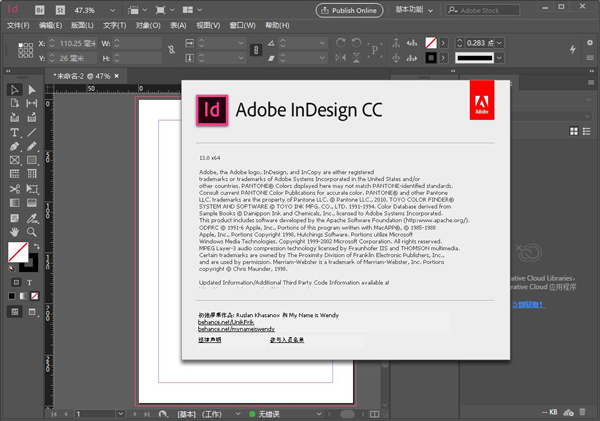Select the Pen tool

15,146
